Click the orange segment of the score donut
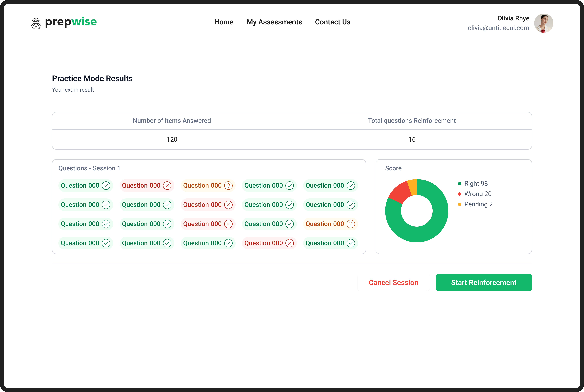This screenshot has height=392, width=584. [x=413, y=187]
